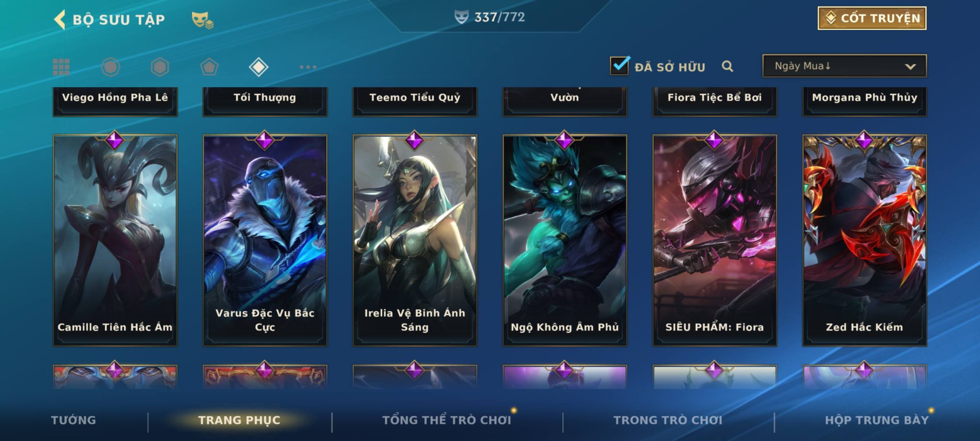The image size is (980, 441).
Task: Open the Zed Hắc Kiếm skin card
Action: (864, 241)
